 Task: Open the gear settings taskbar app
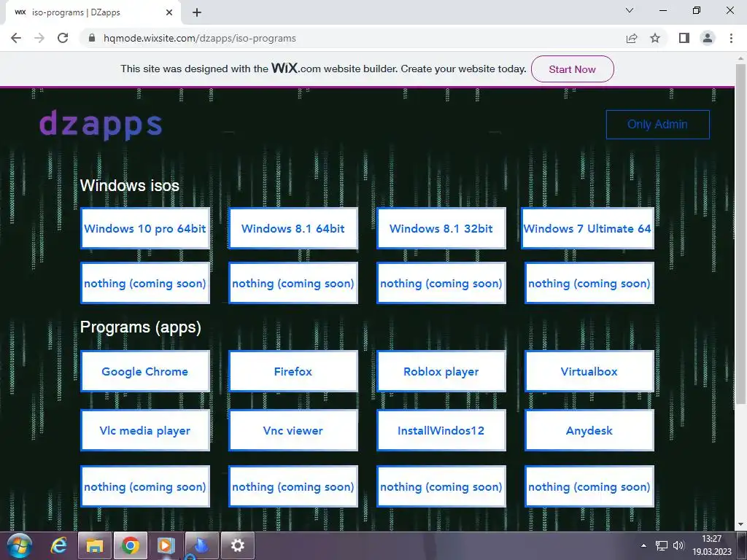237,545
